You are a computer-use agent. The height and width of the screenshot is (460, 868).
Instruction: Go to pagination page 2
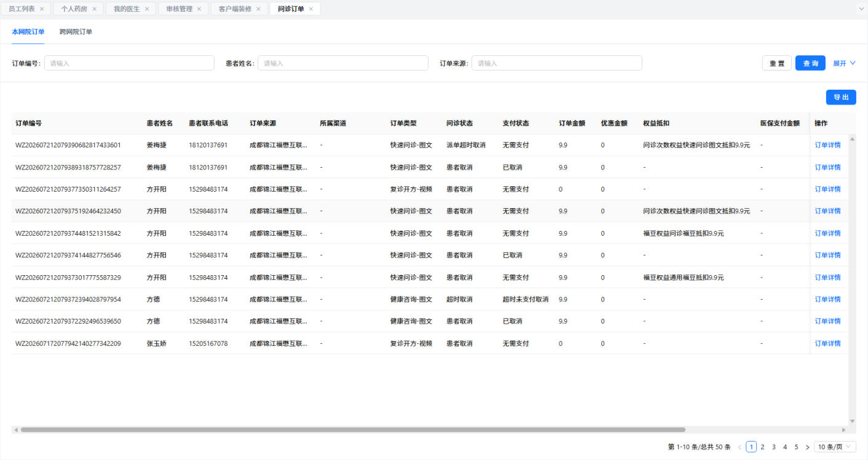(762, 447)
